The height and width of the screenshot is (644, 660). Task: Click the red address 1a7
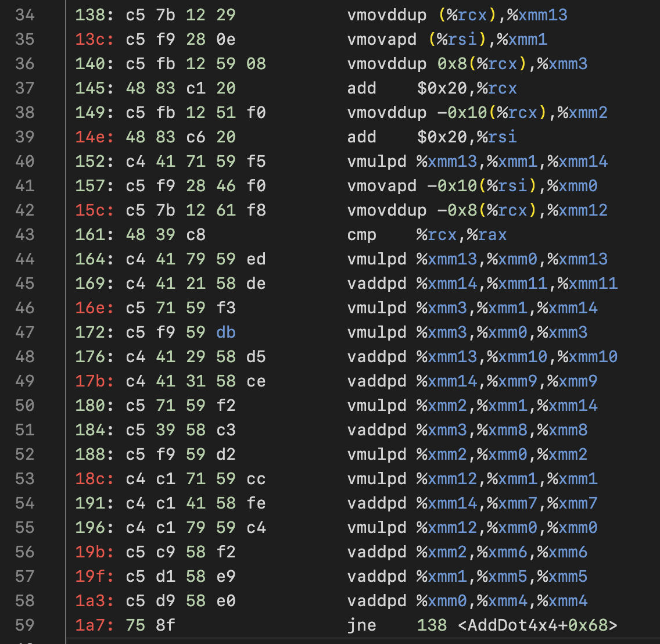[x=91, y=625]
